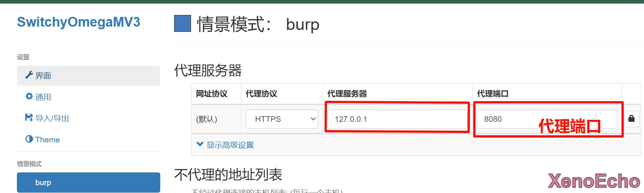Image resolution: width=644 pixels, height=193 pixels.
Task: Go to the 通用 settings page
Action: pos(43,97)
